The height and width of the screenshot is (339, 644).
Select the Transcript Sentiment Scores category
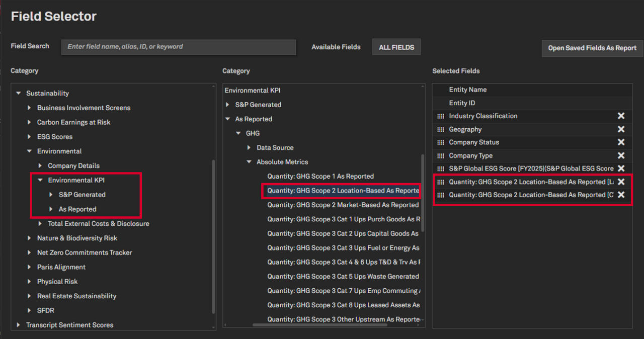pos(70,325)
